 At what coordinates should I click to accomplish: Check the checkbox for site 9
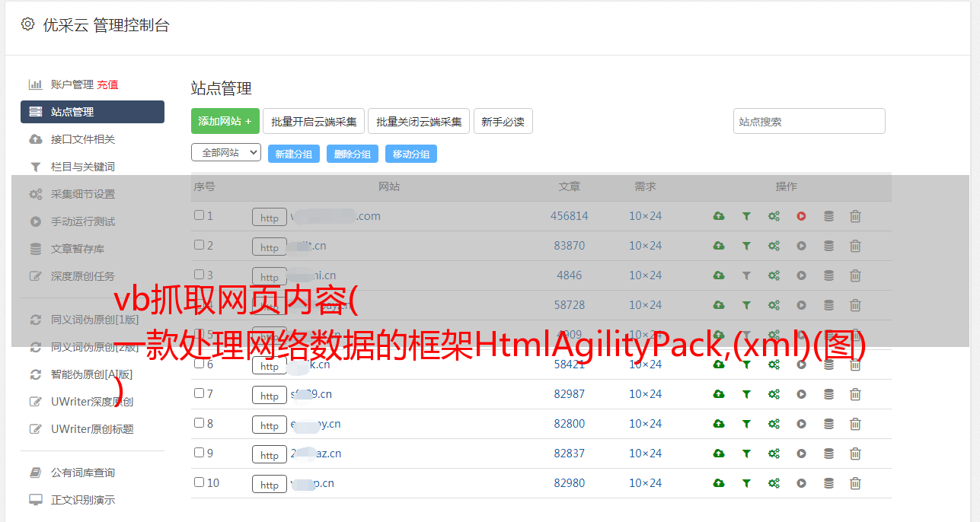(x=199, y=453)
